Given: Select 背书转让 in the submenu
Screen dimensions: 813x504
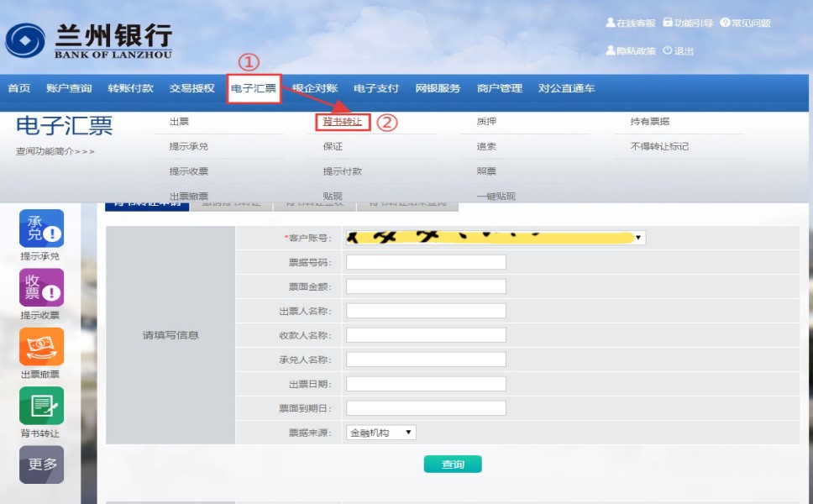Looking at the screenshot, I should pyautogui.click(x=343, y=122).
